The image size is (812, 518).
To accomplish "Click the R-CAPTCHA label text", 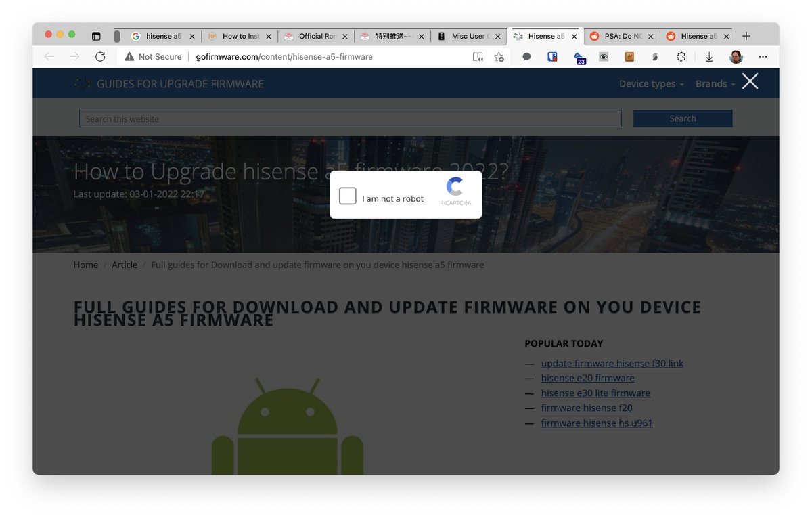I will click(455, 203).
